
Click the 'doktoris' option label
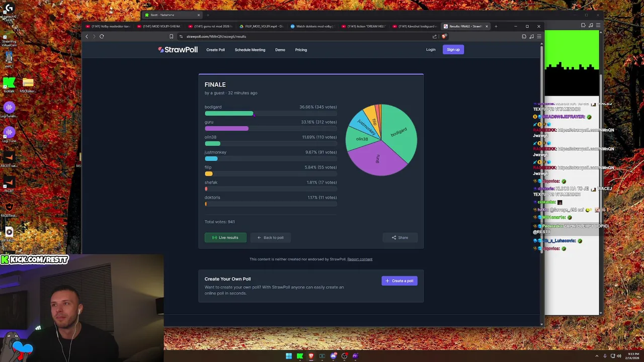pos(212,198)
